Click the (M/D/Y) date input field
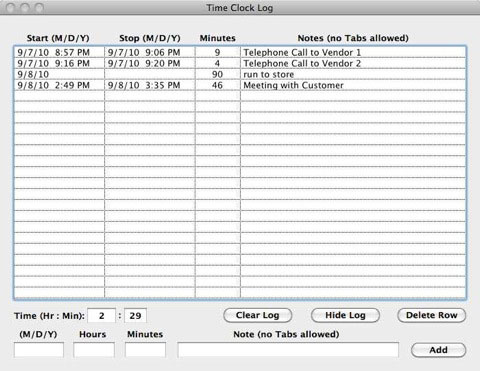 39,350
